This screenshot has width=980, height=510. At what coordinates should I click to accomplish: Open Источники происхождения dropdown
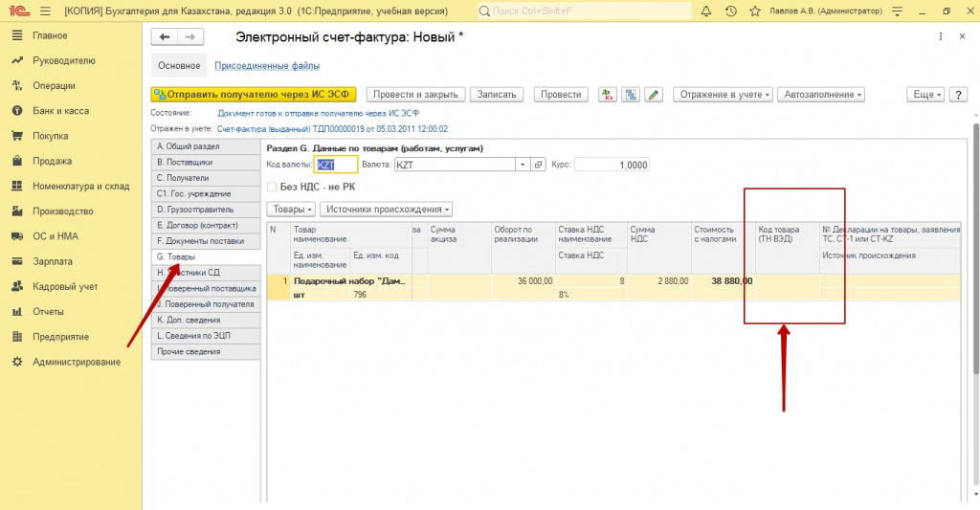click(x=387, y=210)
